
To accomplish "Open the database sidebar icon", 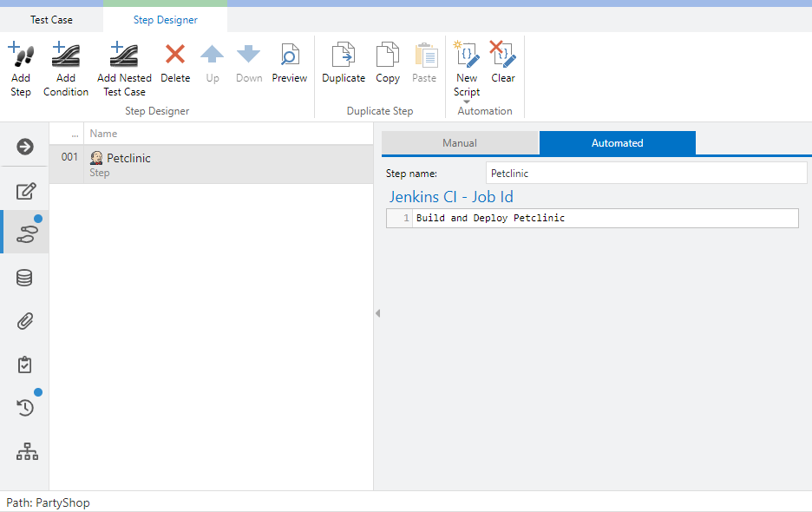I will pyautogui.click(x=25, y=278).
